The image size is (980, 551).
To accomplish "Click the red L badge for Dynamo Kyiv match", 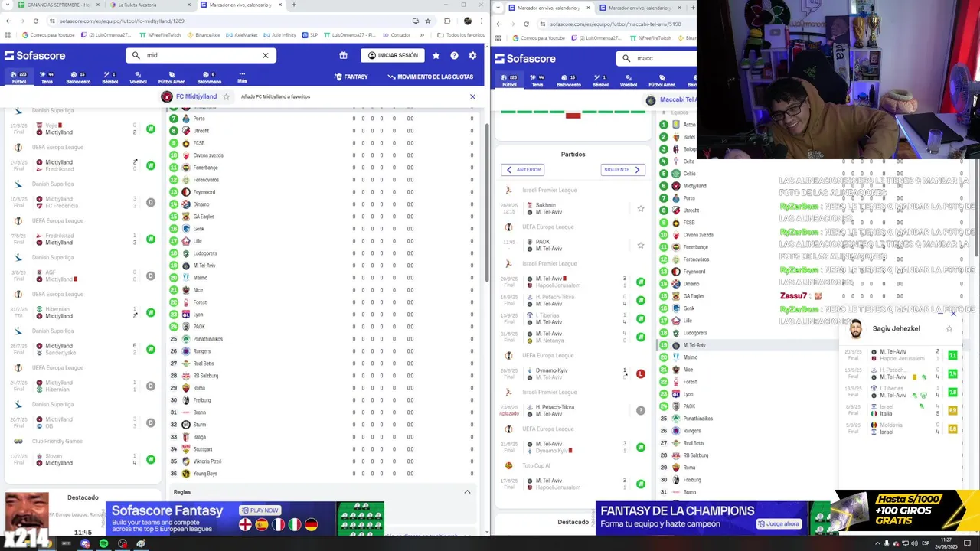I will 641,373.
